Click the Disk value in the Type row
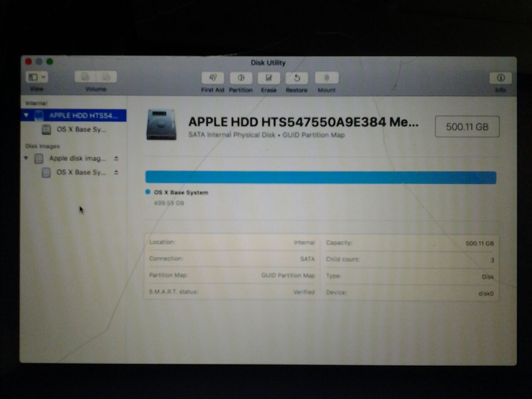Screen dimensions: 532x399 [488, 277]
